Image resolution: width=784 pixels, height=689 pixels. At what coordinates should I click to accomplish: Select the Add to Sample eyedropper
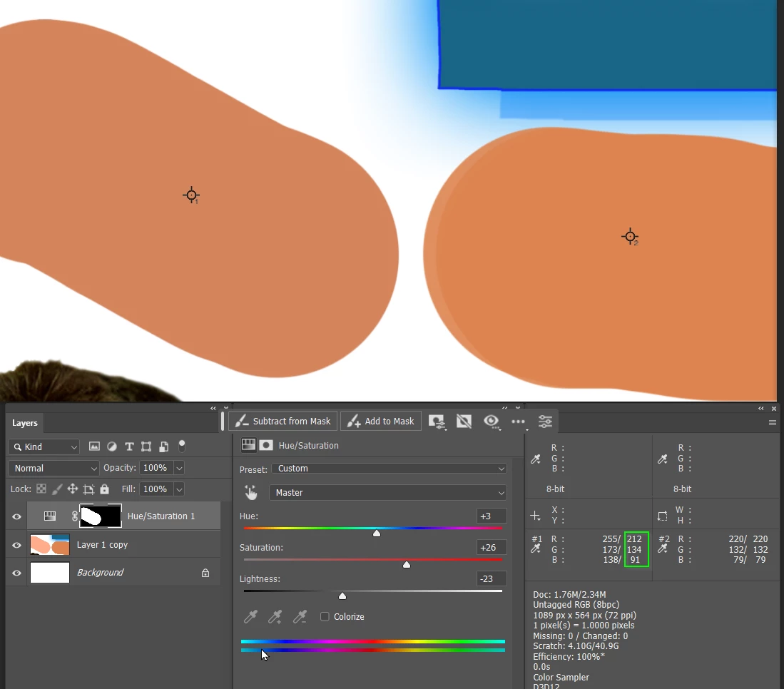coord(275,616)
